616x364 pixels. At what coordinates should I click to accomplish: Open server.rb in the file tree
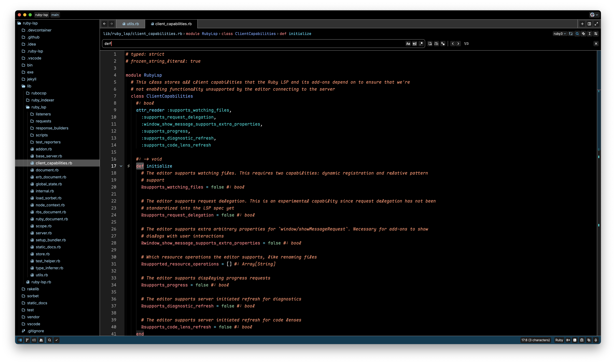tap(43, 233)
